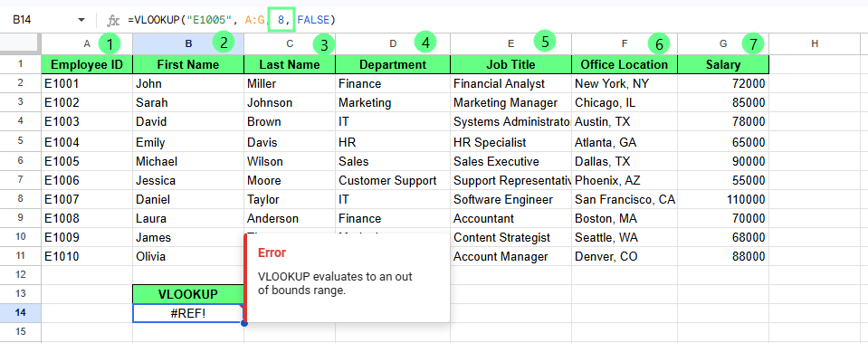Screen dimensions: 868x343
Task: Select the #REF! error cell
Action: [x=188, y=312]
